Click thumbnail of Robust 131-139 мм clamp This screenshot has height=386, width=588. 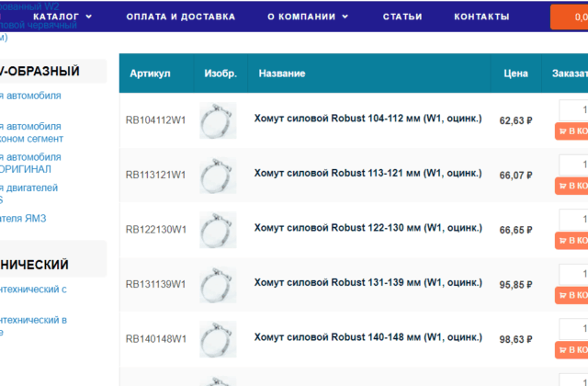click(x=218, y=285)
